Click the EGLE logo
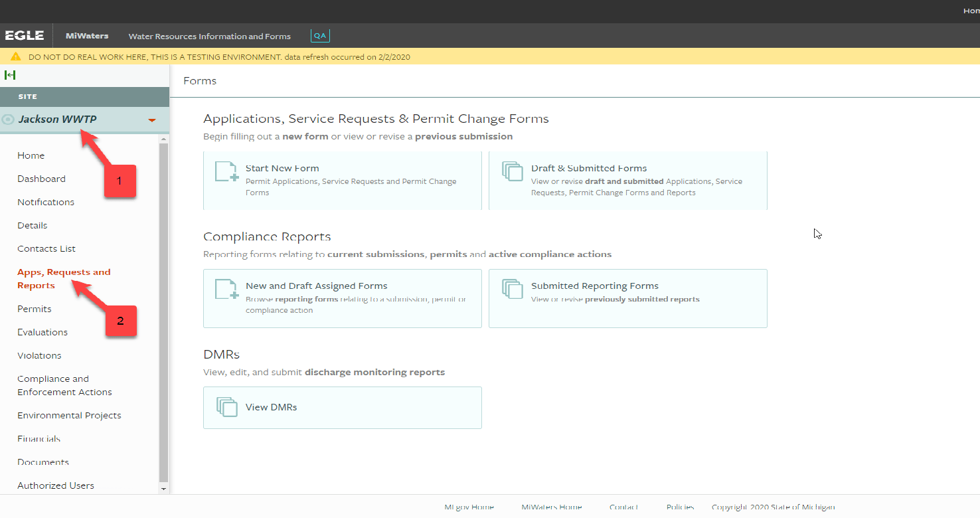Image resolution: width=980 pixels, height=518 pixels. pyautogui.click(x=25, y=35)
